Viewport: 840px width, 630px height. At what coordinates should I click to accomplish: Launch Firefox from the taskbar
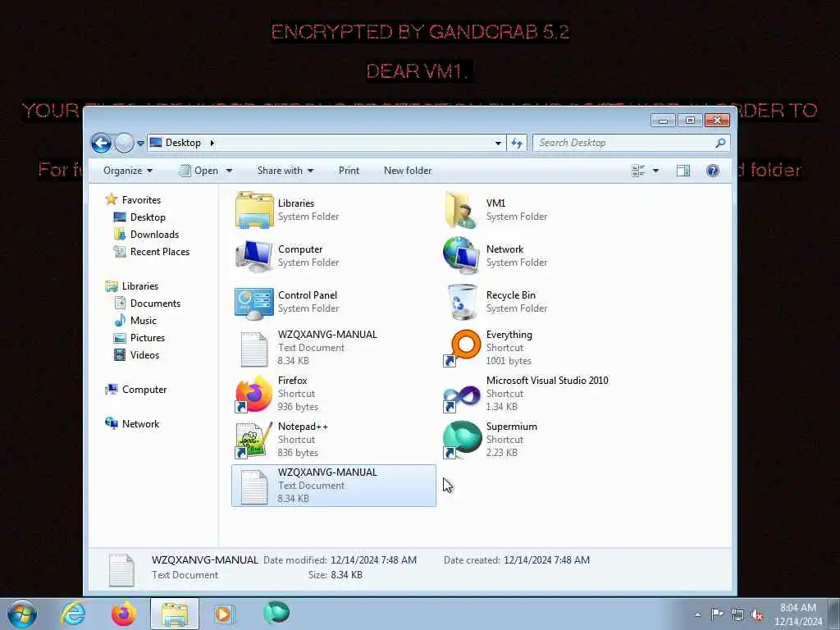124,614
